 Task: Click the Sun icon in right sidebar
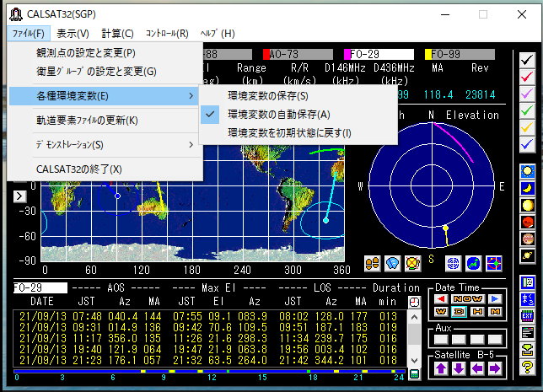point(528,171)
